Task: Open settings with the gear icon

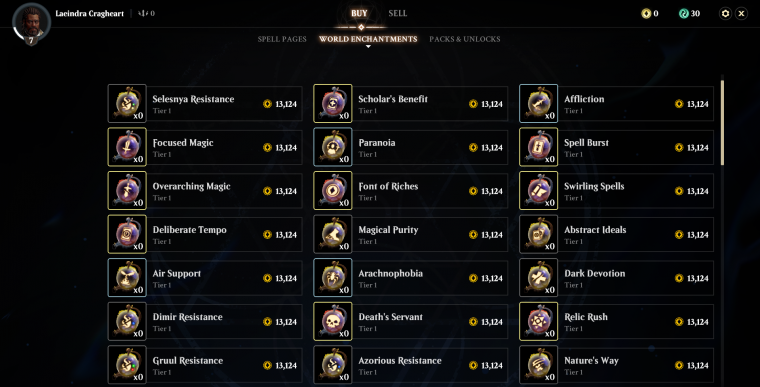Action: pyautogui.click(x=725, y=14)
